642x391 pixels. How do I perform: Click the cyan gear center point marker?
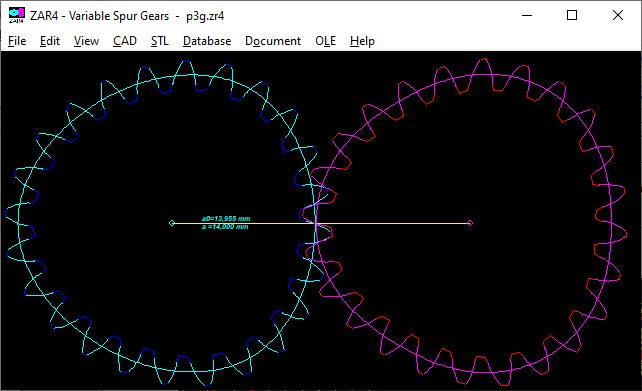172,223
